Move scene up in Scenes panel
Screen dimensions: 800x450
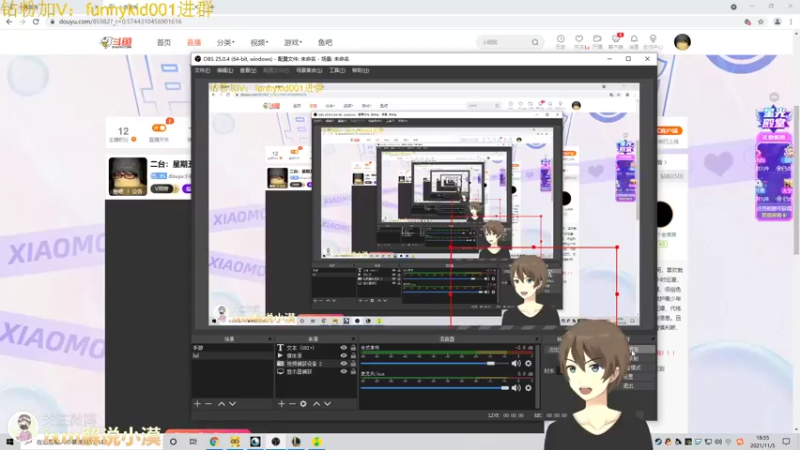click(221, 404)
